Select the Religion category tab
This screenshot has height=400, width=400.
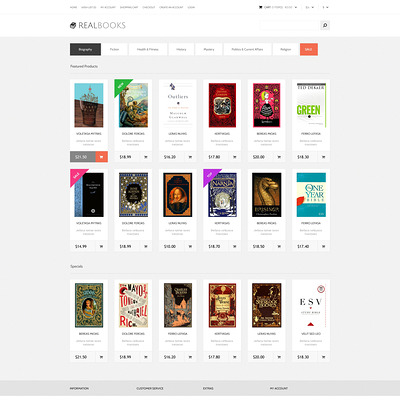(286, 49)
